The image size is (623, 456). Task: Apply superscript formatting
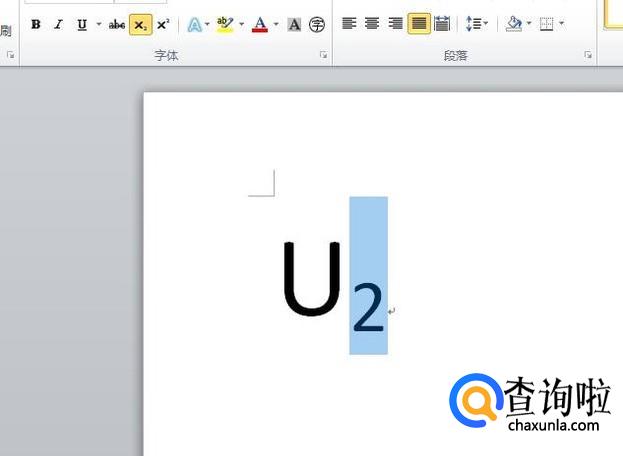[x=163, y=24]
